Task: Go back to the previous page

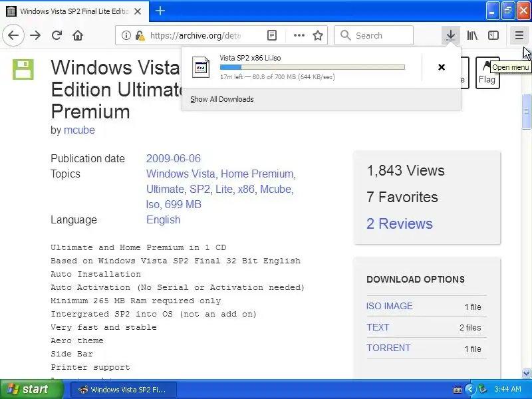Action: [x=13, y=35]
